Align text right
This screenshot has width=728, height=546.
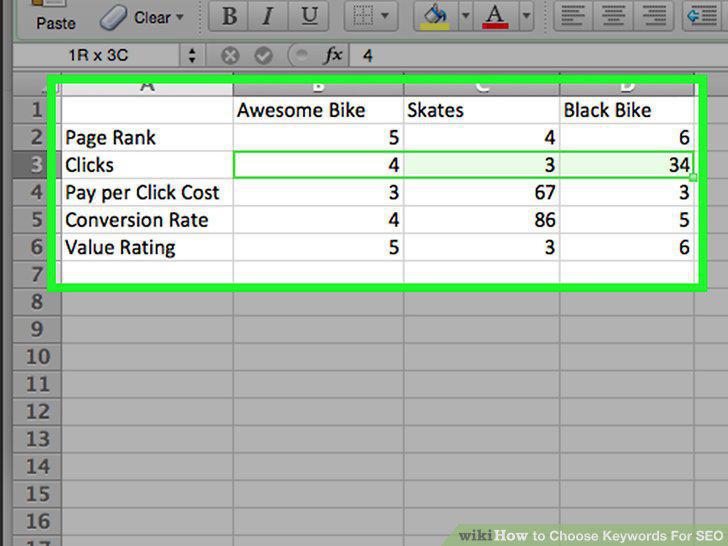tap(653, 16)
